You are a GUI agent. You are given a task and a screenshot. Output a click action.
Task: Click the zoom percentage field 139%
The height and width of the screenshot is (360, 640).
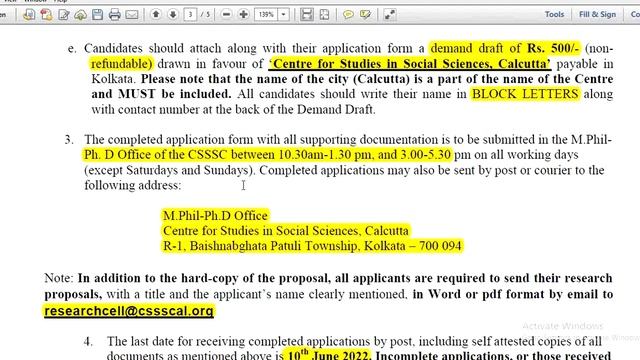[x=266, y=15]
